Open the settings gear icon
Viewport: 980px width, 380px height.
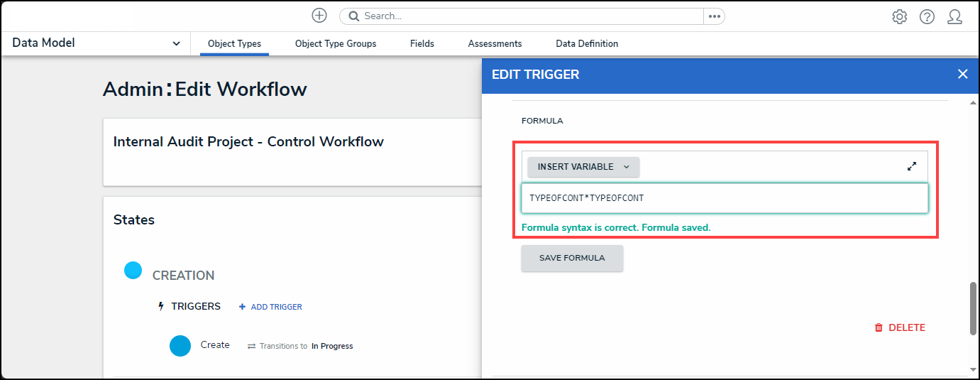click(900, 16)
